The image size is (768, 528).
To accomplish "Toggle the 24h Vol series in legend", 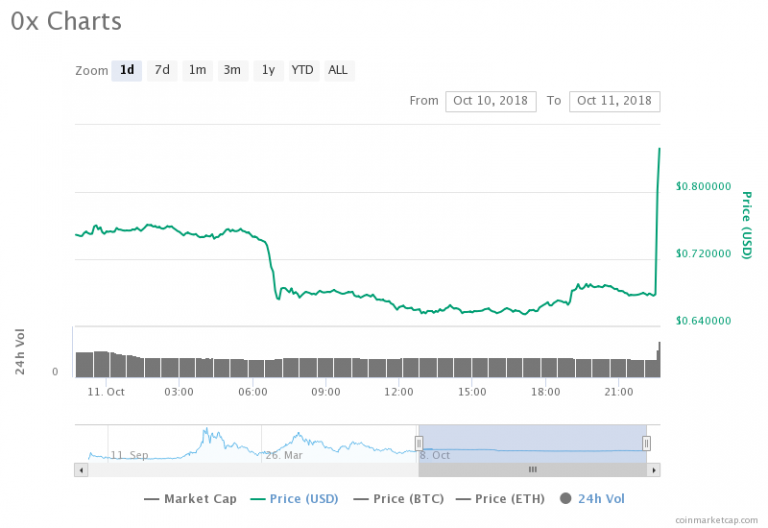I will point(593,499).
